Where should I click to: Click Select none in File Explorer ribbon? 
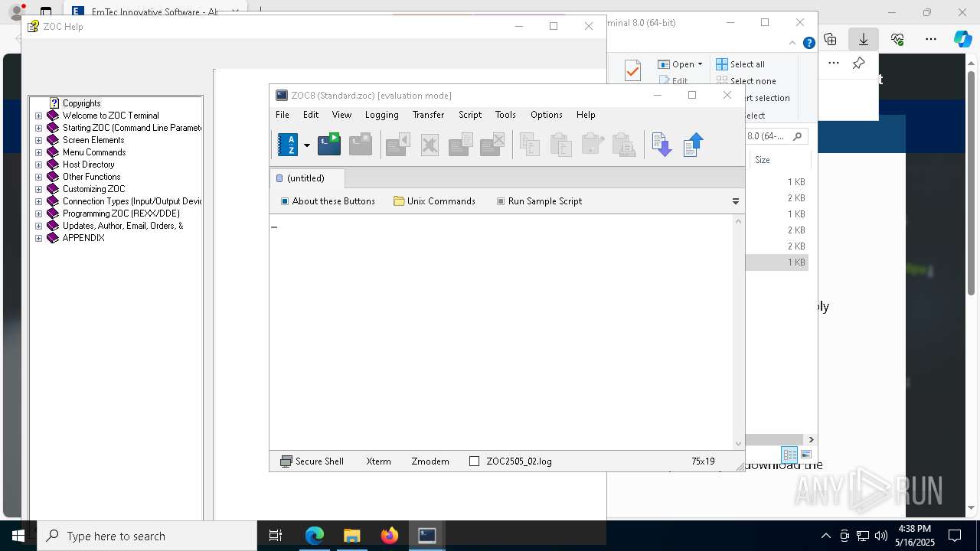point(746,81)
